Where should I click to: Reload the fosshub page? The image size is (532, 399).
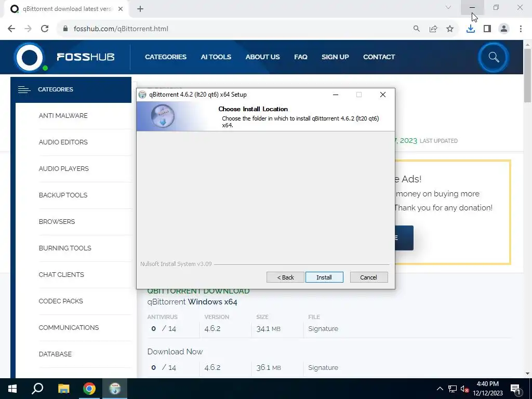pos(45,29)
